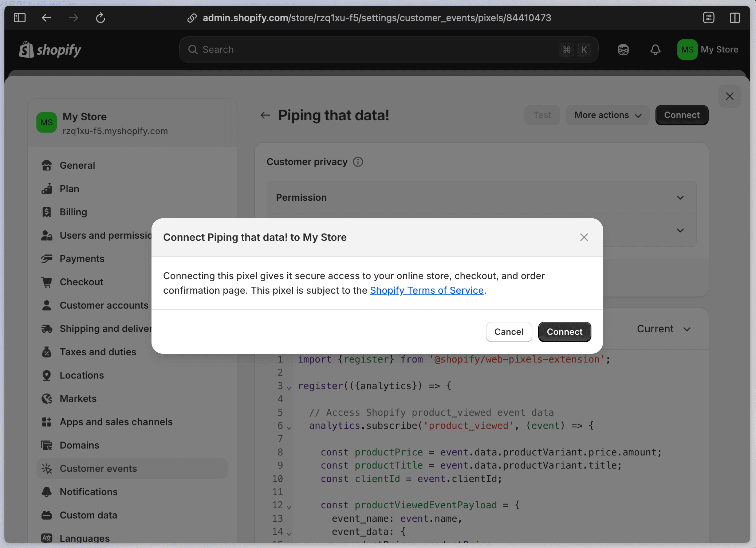
Task: Open the More actions dropdown
Action: [607, 115]
